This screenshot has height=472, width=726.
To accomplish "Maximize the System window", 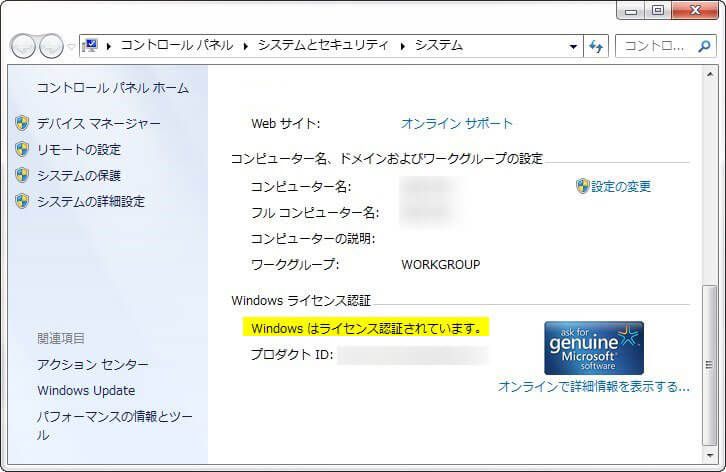I will [x=657, y=11].
